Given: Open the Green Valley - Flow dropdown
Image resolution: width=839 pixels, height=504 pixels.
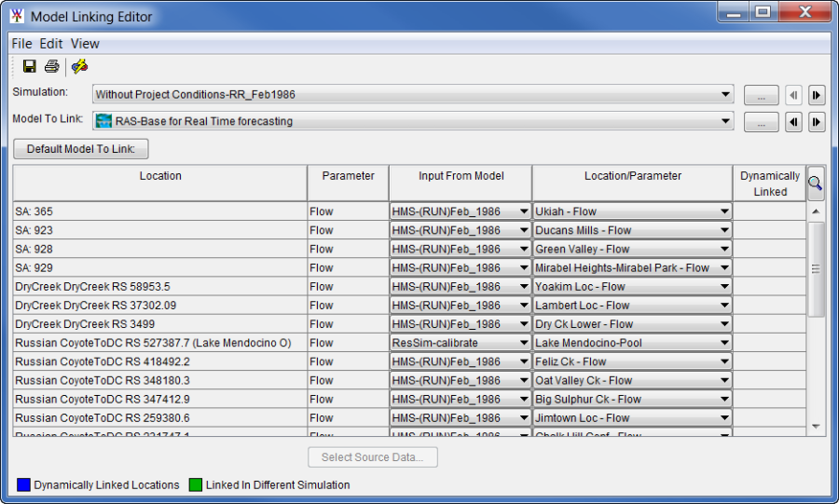Looking at the screenshot, I should coord(632,249).
